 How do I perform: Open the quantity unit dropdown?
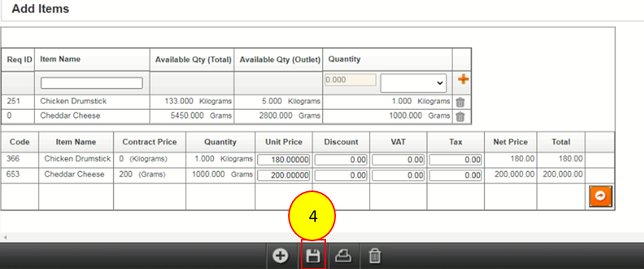414,83
